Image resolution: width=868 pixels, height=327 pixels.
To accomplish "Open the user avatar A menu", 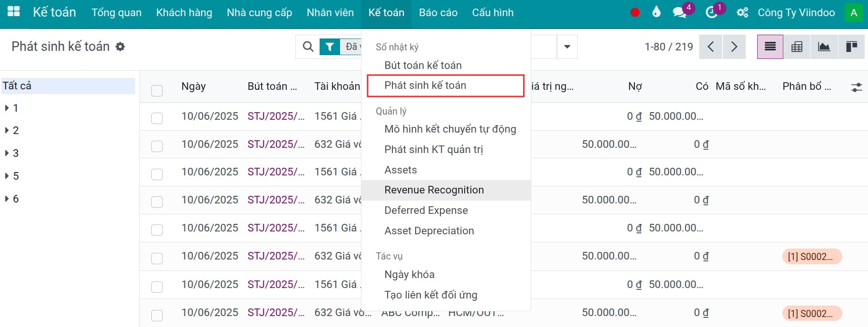I will tap(854, 12).
